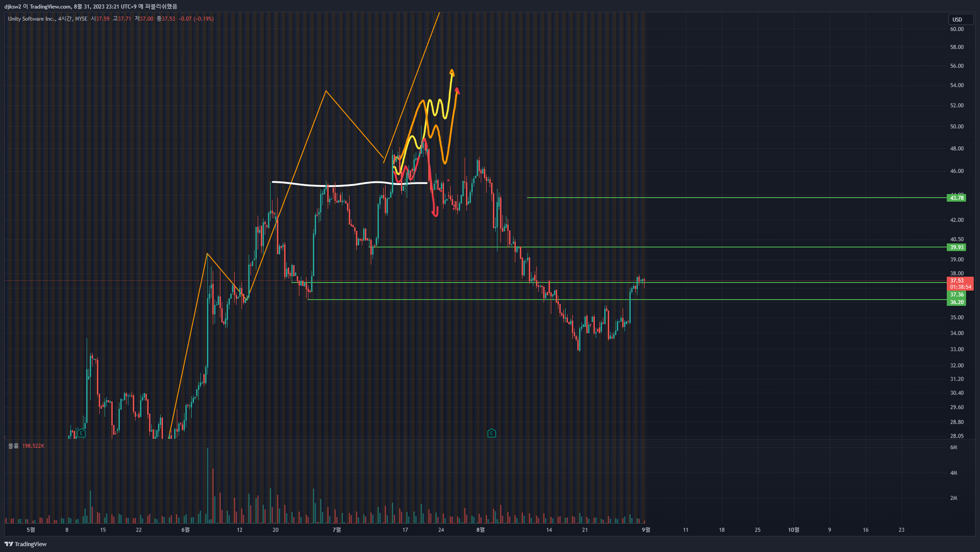Screen dimensions: 980x552
Task: Click the 39.93 green price label
Action: [956, 247]
